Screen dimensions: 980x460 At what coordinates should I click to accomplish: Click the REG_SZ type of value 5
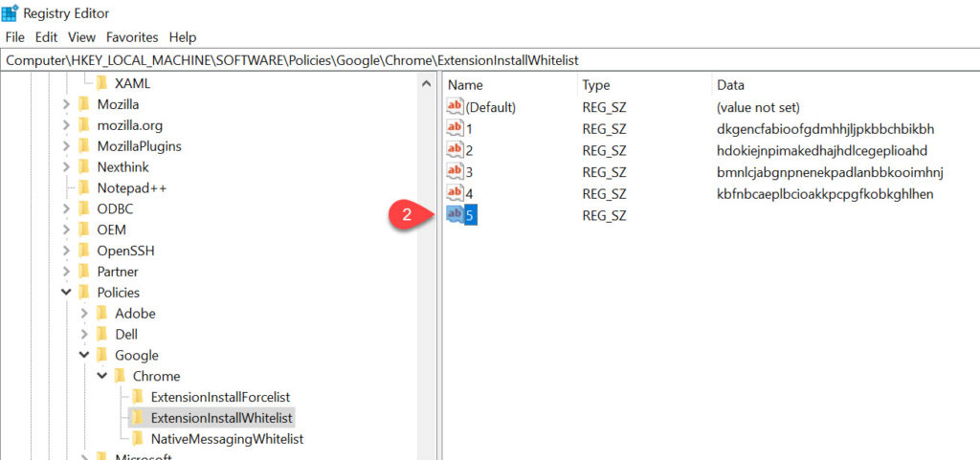pos(604,216)
